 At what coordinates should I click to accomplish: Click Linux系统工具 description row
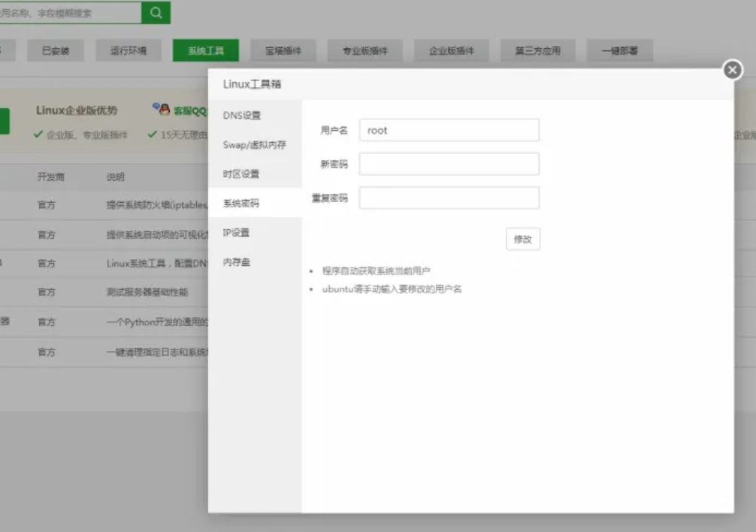tap(157, 263)
